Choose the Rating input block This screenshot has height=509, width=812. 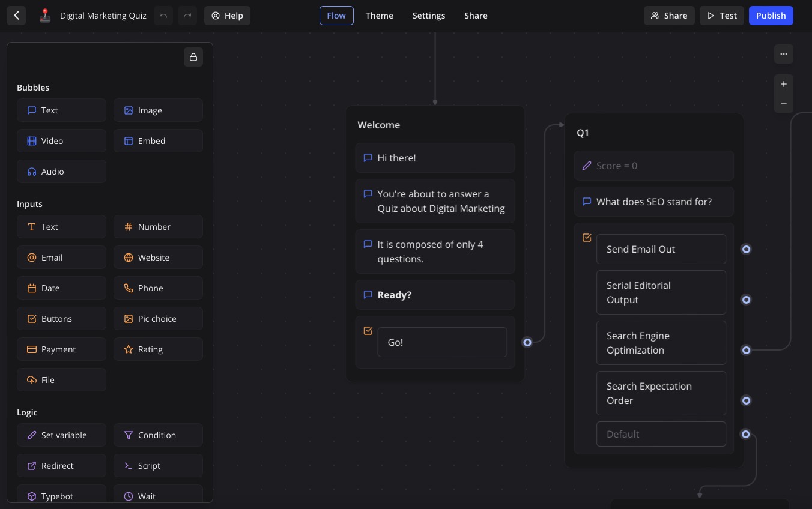click(158, 349)
